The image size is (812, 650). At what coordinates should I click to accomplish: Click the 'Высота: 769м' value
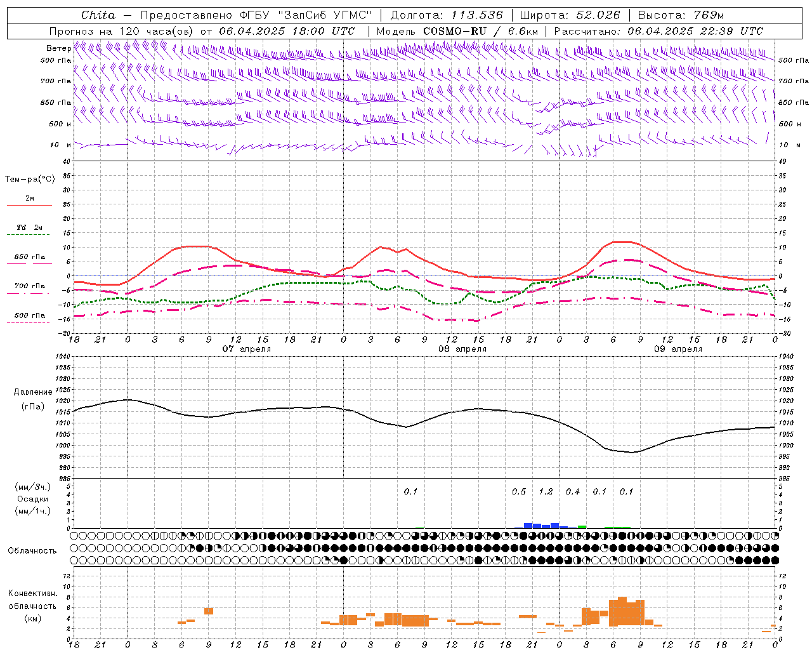(681, 15)
